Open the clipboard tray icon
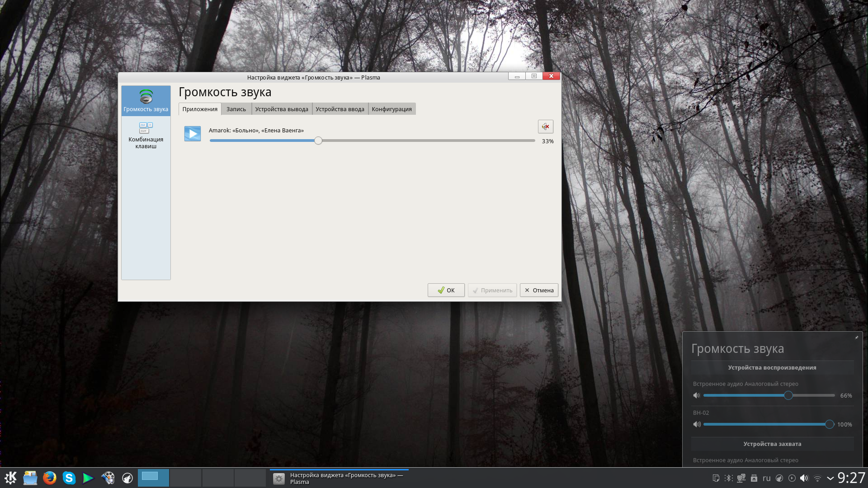The width and height of the screenshot is (868, 488). pyautogui.click(x=716, y=478)
